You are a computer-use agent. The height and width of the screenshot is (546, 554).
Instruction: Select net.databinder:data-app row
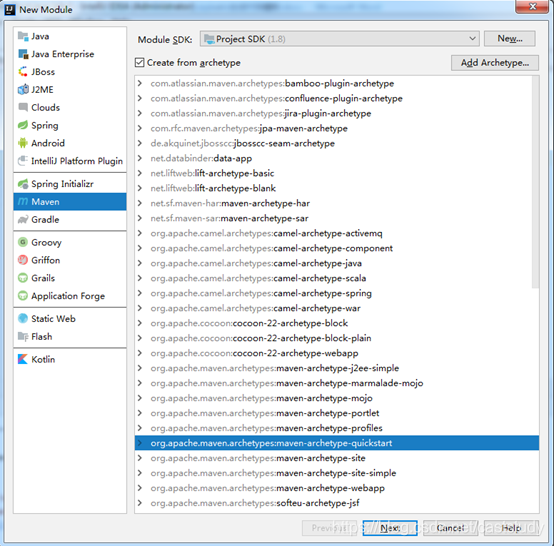pyautogui.click(x=337, y=158)
